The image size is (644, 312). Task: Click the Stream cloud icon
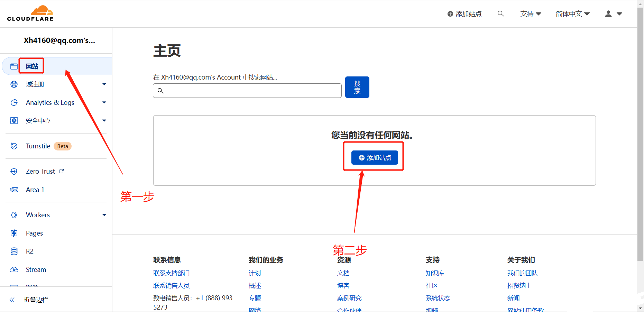point(14,269)
